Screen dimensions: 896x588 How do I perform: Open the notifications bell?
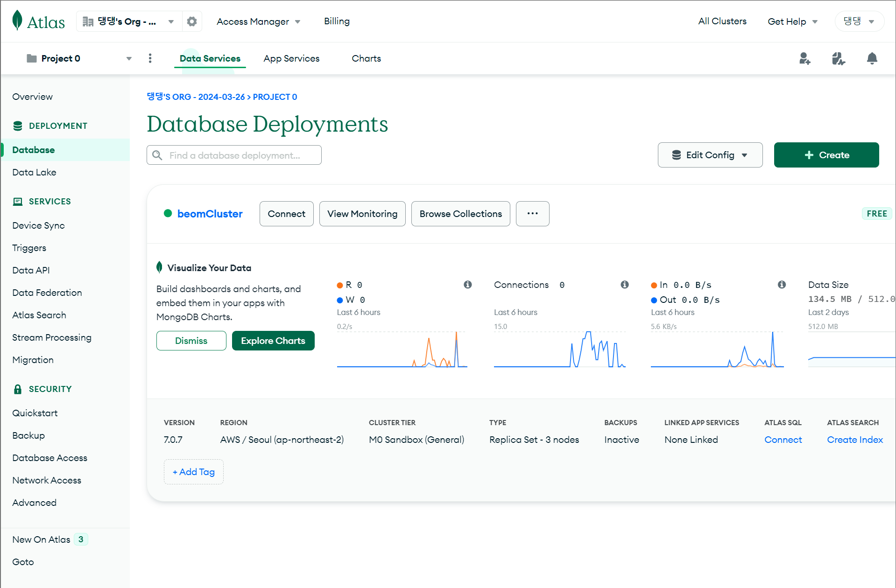point(872,58)
